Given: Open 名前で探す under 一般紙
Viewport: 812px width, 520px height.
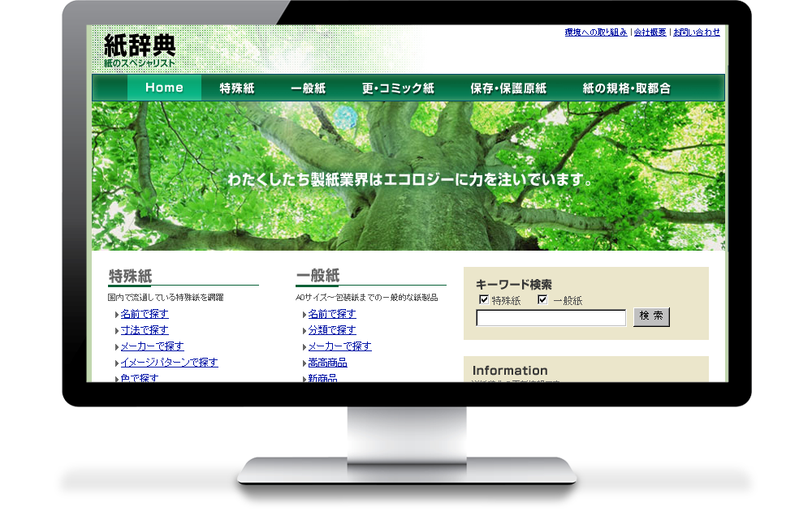Looking at the screenshot, I should click(x=332, y=314).
